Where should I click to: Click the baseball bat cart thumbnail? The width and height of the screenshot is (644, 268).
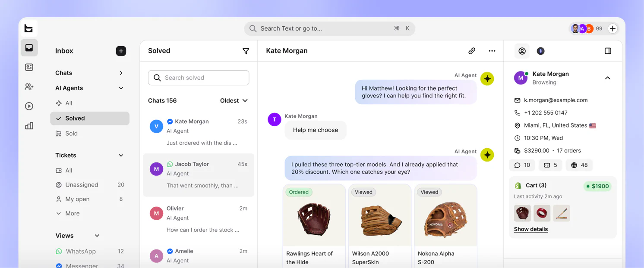pyautogui.click(x=562, y=213)
